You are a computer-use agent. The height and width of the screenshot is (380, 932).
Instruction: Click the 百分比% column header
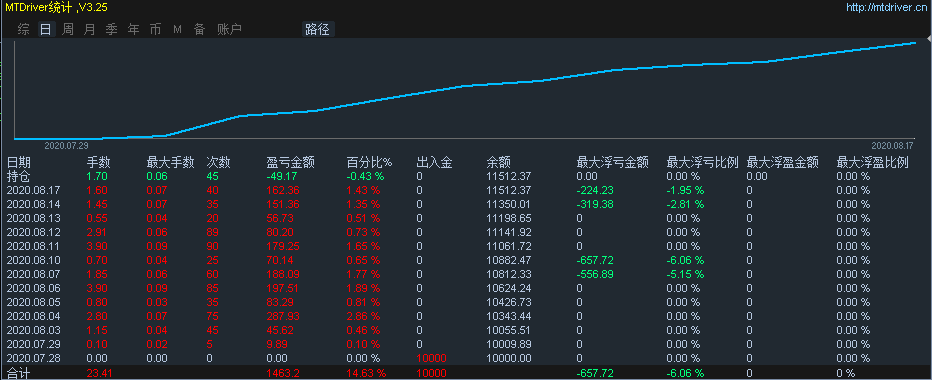[x=370, y=162]
